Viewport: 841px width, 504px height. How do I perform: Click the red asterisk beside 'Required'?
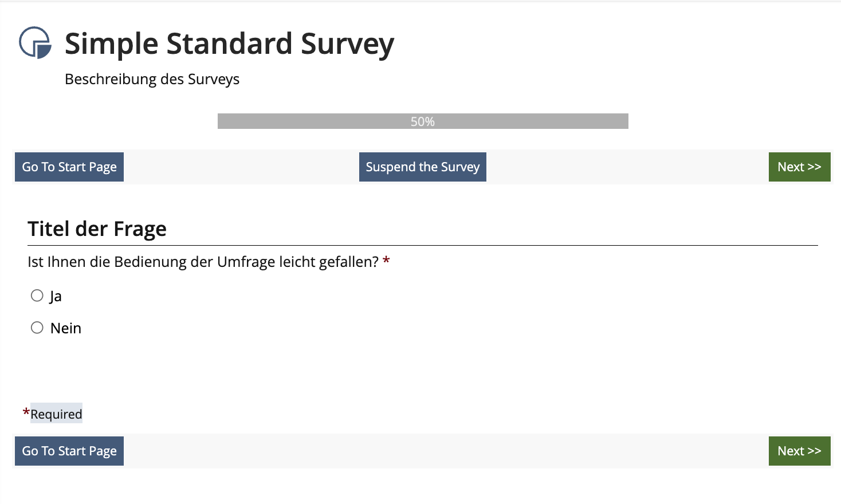(x=26, y=412)
